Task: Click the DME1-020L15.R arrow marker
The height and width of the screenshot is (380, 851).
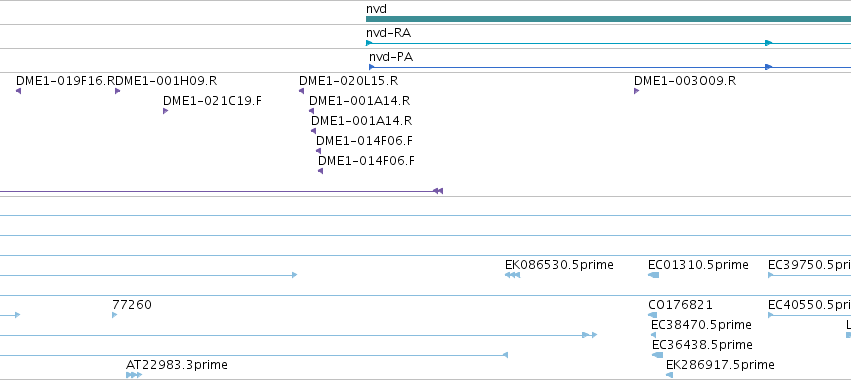Action: click(301, 91)
